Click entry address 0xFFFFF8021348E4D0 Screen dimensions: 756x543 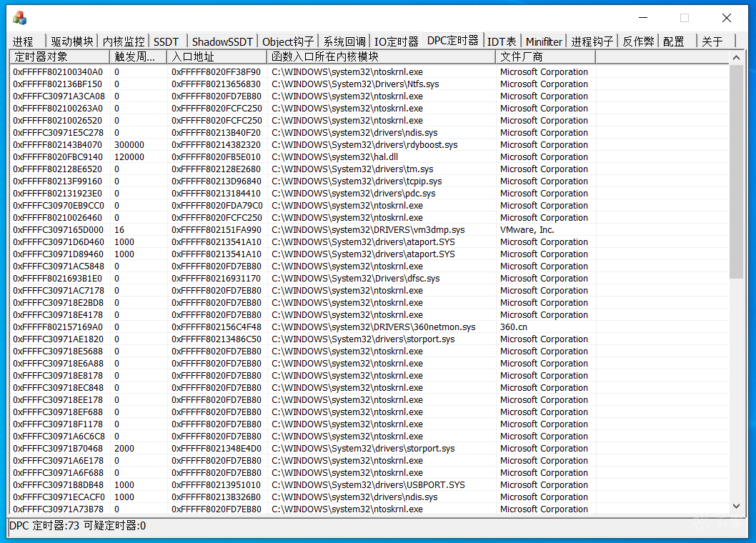click(x=217, y=449)
